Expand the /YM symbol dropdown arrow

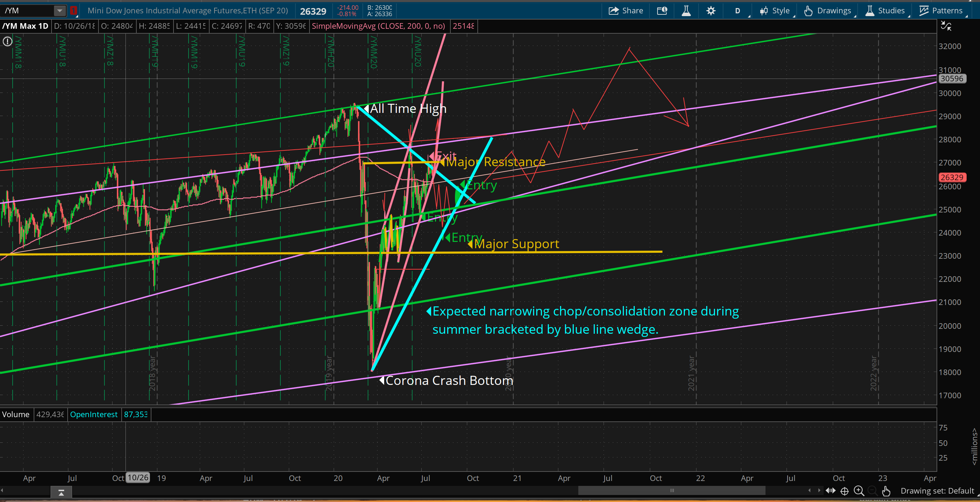tap(59, 11)
